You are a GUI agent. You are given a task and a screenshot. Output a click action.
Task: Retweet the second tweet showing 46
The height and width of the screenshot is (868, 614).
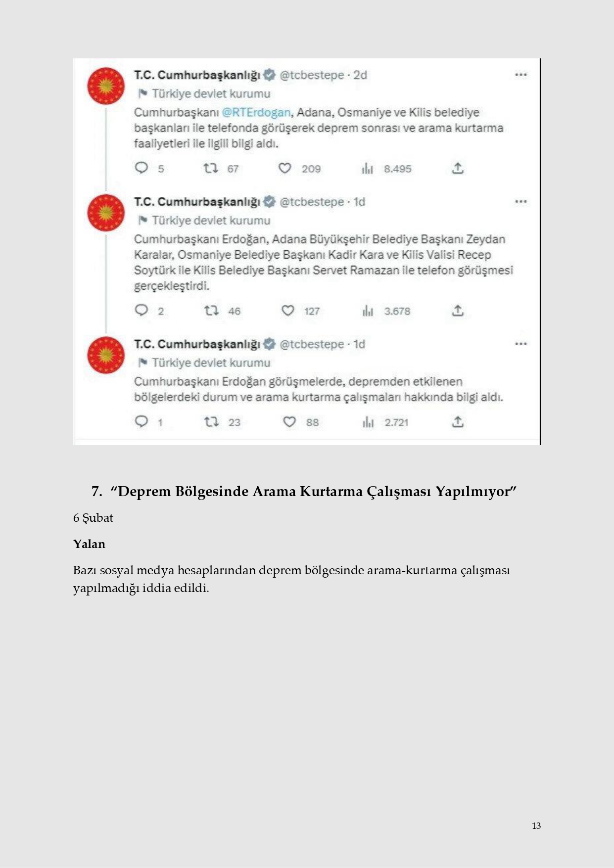pyautogui.click(x=211, y=311)
